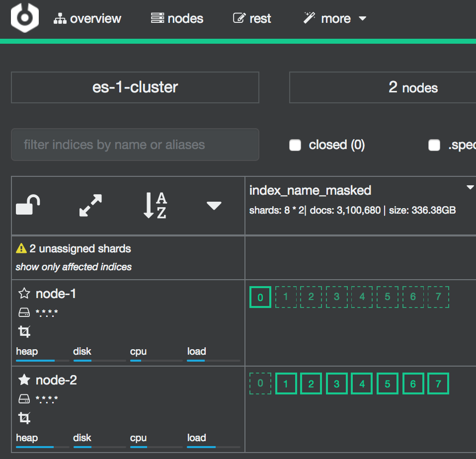Toggle the closed (0) checkbox
Image resolution: width=476 pixels, height=459 pixels.
point(295,145)
